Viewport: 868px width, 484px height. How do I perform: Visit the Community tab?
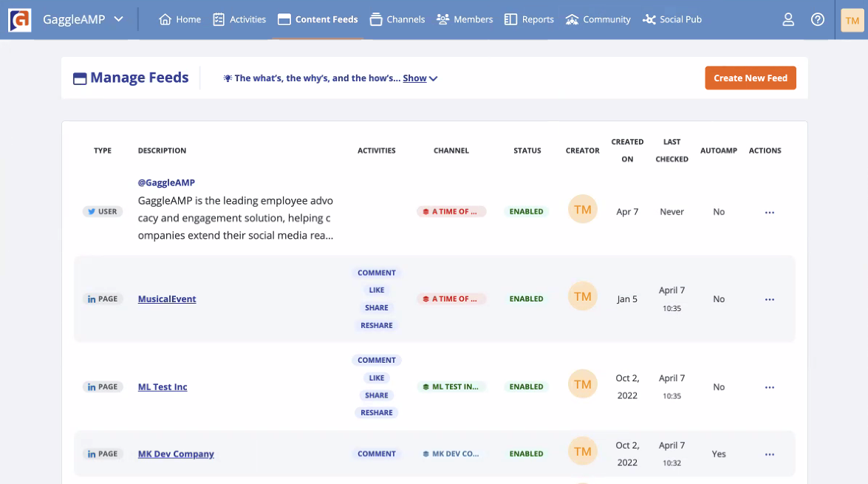pos(598,19)
